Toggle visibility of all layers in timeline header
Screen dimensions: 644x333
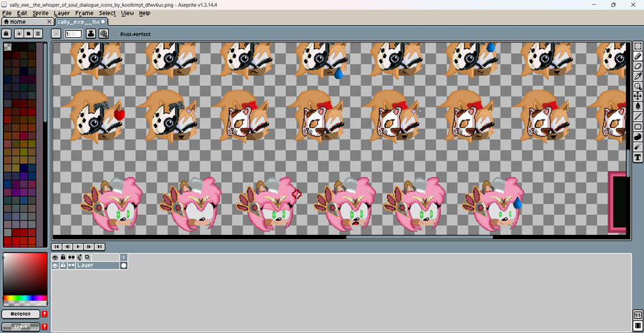(x=55, y=257)
